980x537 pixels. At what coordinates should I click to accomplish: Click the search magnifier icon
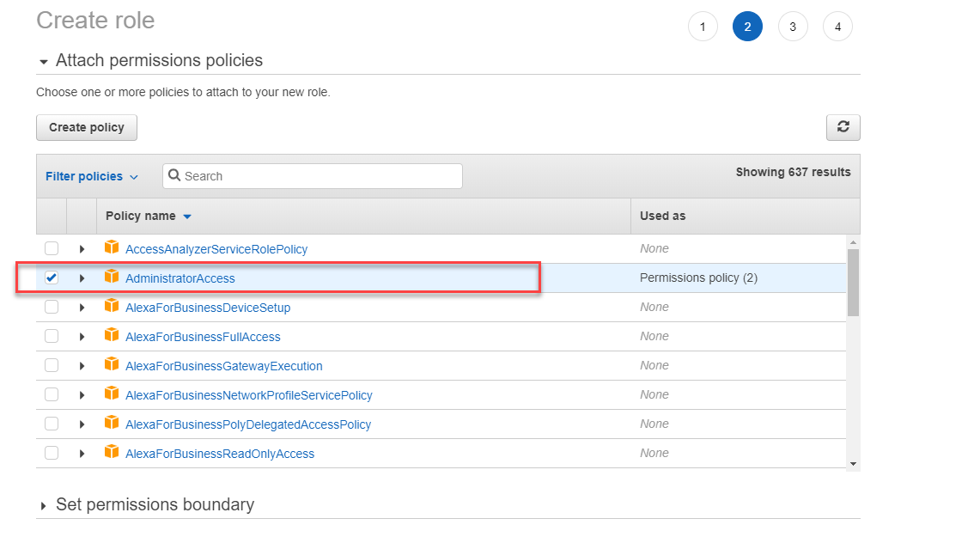click(x=174, y=176)
